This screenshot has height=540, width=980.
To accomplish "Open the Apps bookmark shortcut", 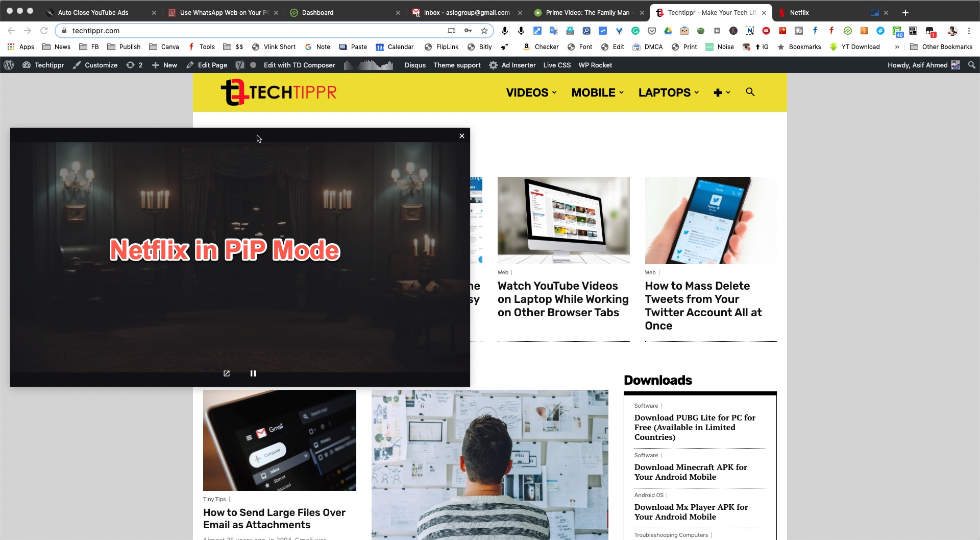I will [x=21, y=46].
